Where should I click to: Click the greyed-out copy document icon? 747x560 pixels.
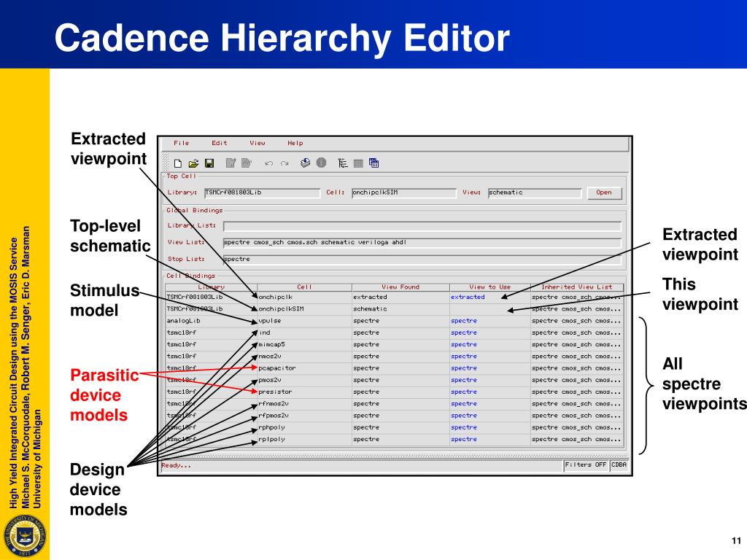click(x=247, y=163)
